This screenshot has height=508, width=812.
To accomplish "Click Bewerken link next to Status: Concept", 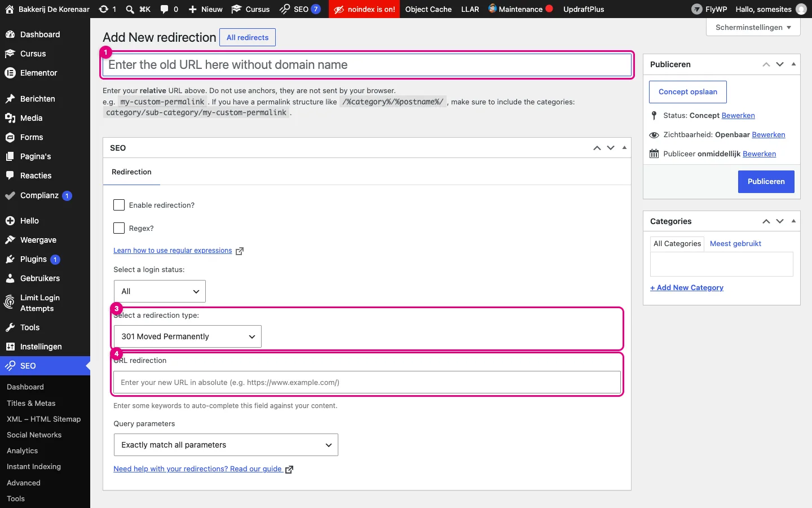I will (738, 116).
